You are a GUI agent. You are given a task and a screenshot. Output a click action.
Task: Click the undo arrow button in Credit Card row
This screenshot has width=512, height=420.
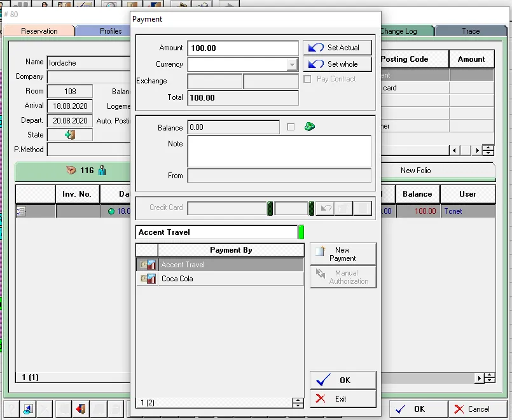pyautogui.click(x=325, y=208)
